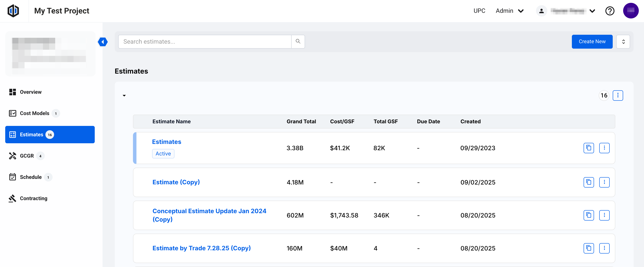This screenshot has height=267, width=644.
Task: Open Estimate by Trade 7.28.25 (Copy)
Action: click(x=201, y=248)
